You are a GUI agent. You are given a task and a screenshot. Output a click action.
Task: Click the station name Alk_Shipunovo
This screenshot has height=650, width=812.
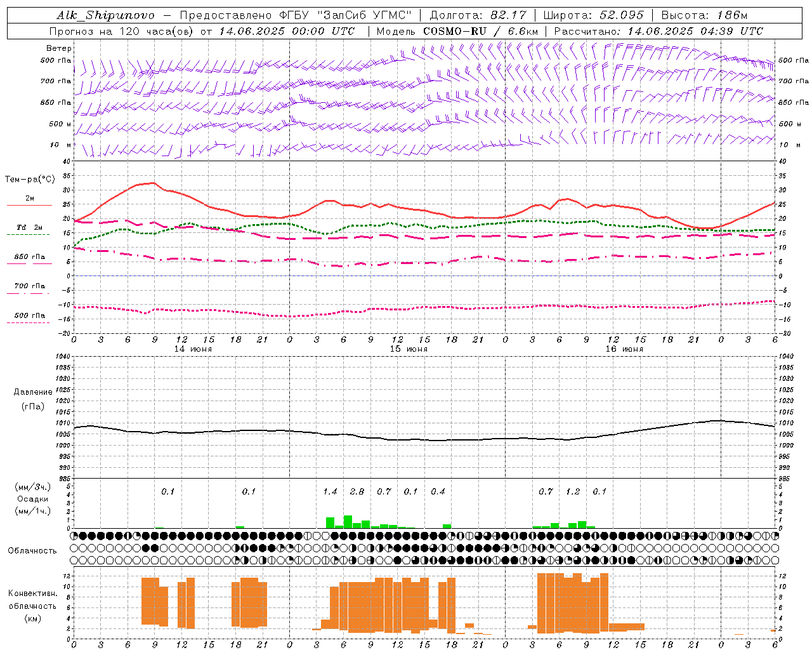click(105, 15)
